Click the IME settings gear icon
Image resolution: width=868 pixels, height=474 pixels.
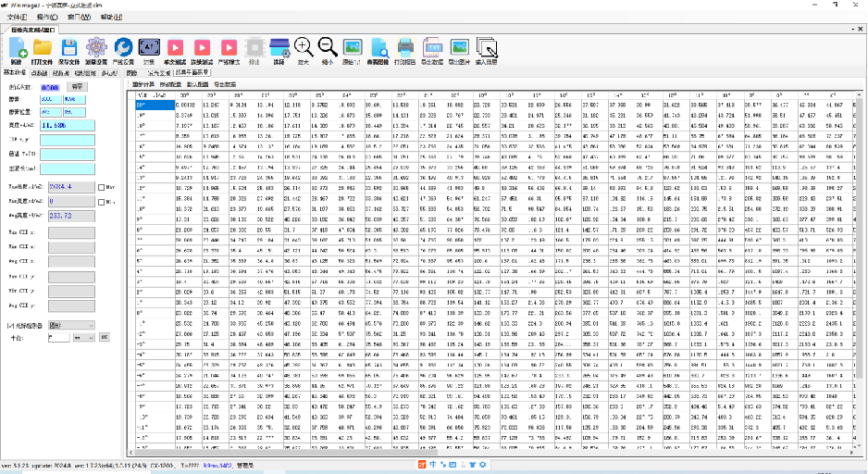pos(483,465)
